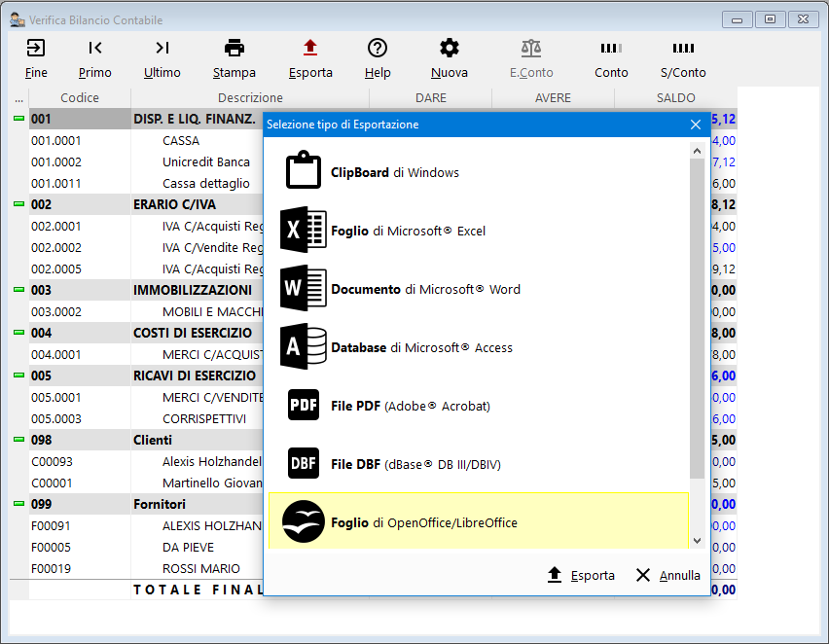829x644 pixels.
Task: Jump to last record with Ultimo
Action: 162,48
